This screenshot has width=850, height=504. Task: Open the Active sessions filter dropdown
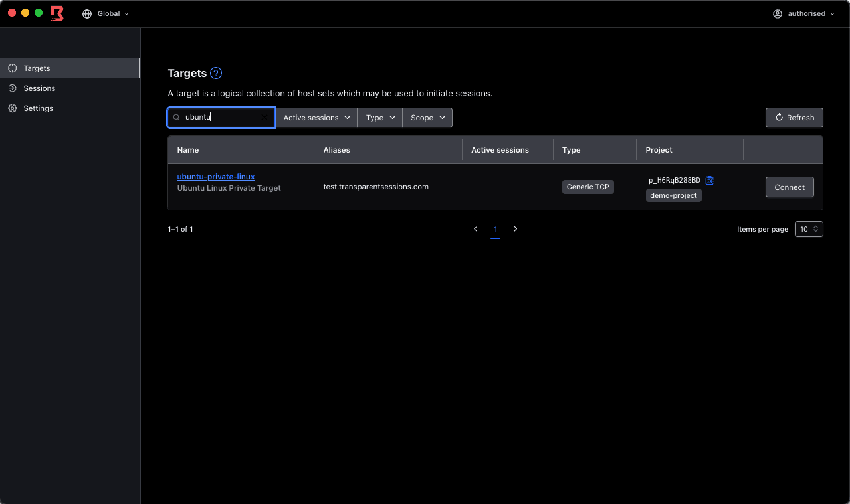(x=316, y=118)
